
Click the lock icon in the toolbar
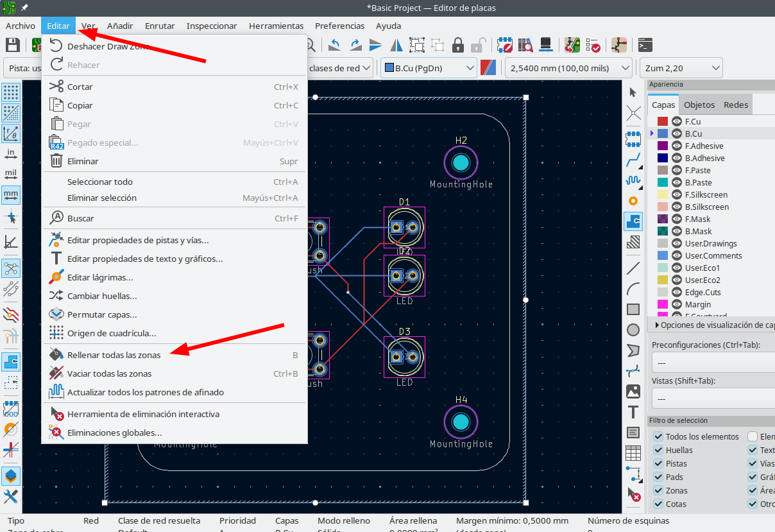pyautogui.click(x=457, y=45)
